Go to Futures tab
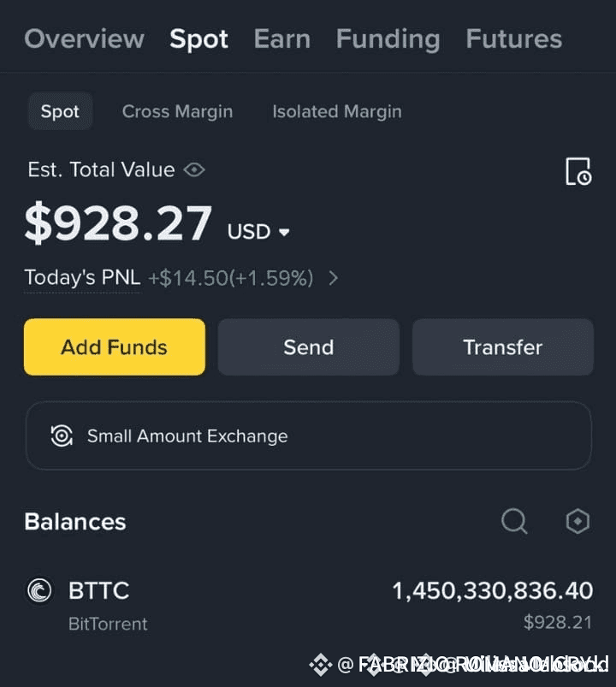This screenshot has height=687, width=616. coord(513,38)
